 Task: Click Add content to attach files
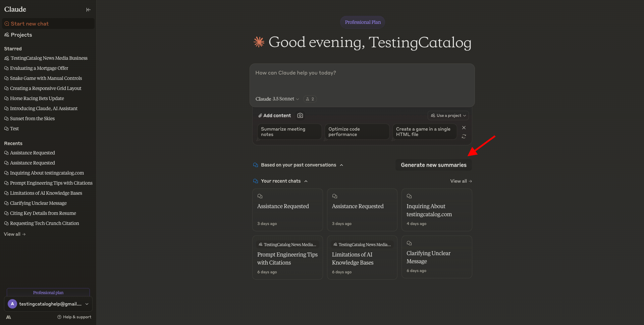[274, 115]
